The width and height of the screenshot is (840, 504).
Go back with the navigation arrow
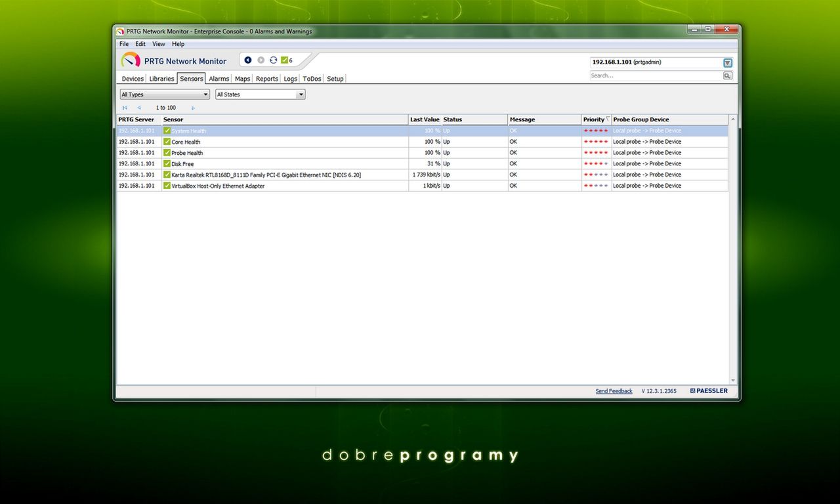click(248, 60)
